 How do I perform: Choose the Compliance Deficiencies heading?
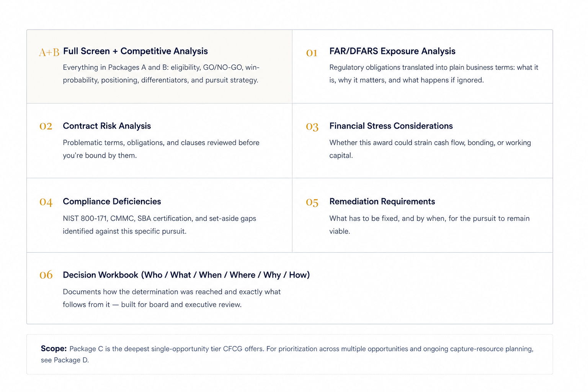[112, 201]
